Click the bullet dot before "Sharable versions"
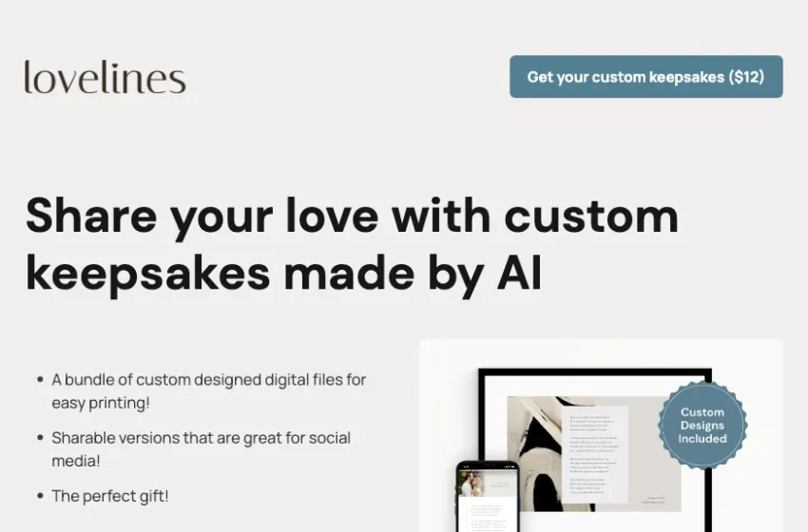808x532 pixels. (x=40, y=438)
